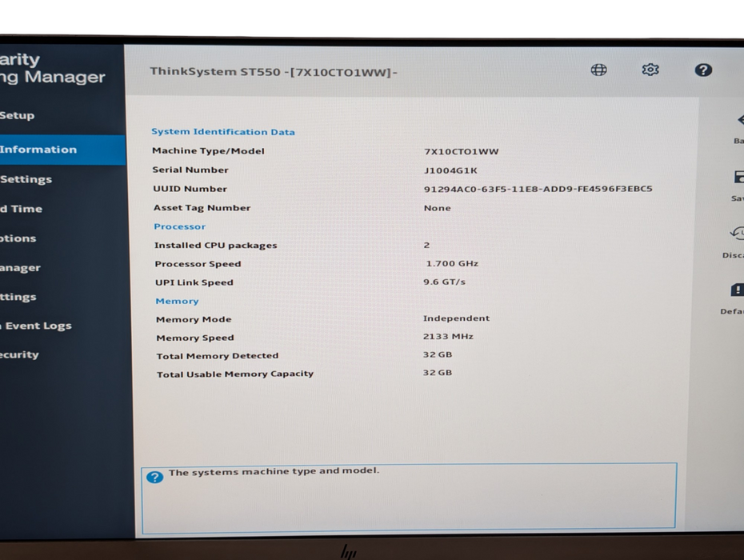Screen dimensions: 744x560
Task: Open the Date and Time sidebar item
Action: click(x=21, y=209)
